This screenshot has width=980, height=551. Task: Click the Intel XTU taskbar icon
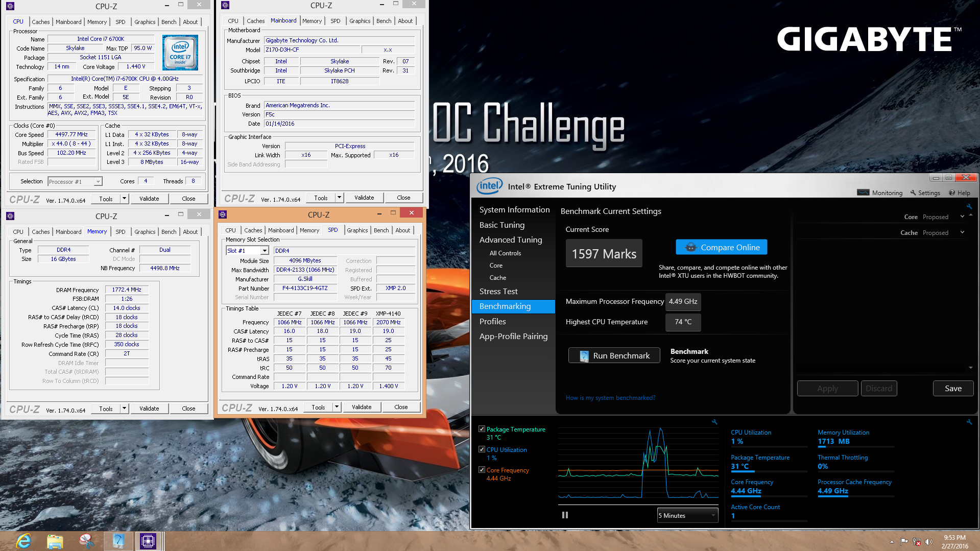pos(118,541)
